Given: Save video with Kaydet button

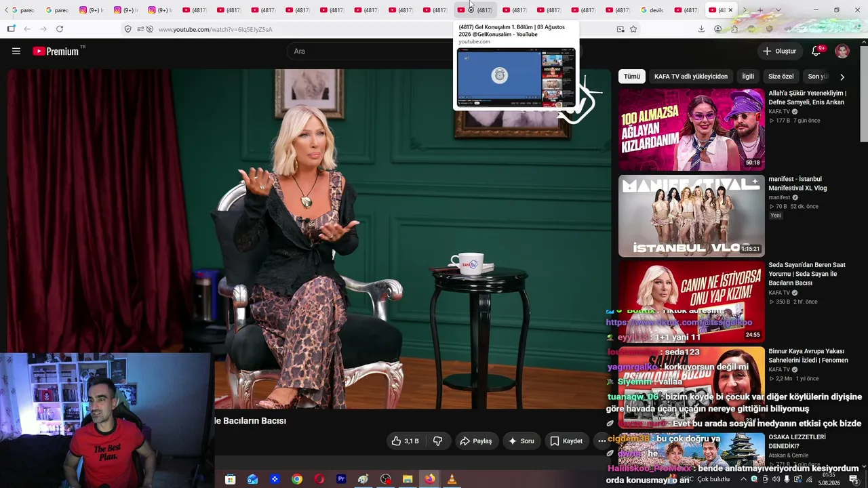Looking at the screenshot, I should point(566,441).
